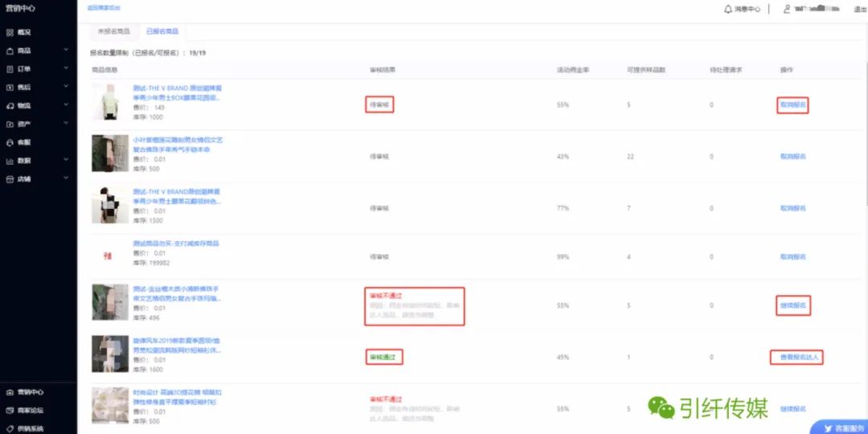Click the 活动佣金率 column header
The image size is (868, 434).
click(572, 70)
